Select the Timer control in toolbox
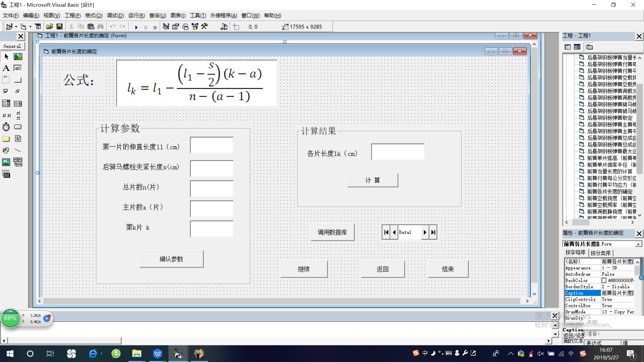 click(6, 127)
